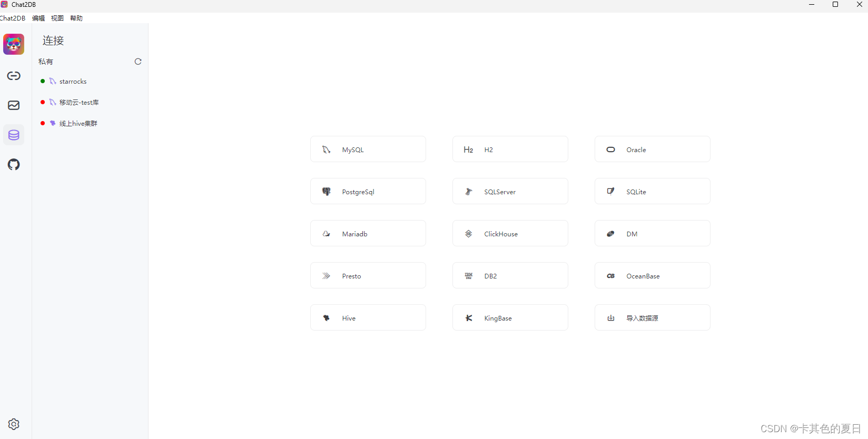Open the Chat2DB menu

[13, 18]
